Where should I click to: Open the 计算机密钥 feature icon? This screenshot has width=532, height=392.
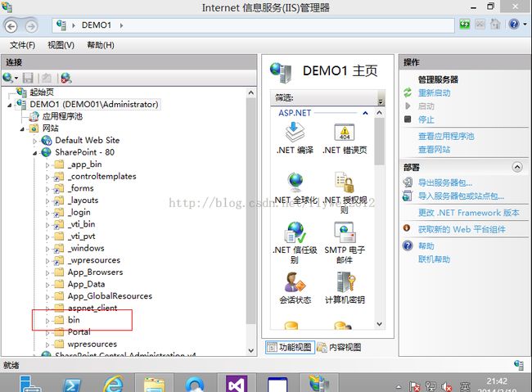click(x=345, y=288)
